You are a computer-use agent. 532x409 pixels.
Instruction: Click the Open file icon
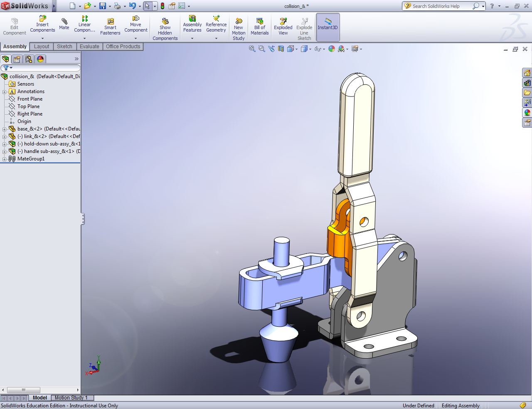(87, 6)
